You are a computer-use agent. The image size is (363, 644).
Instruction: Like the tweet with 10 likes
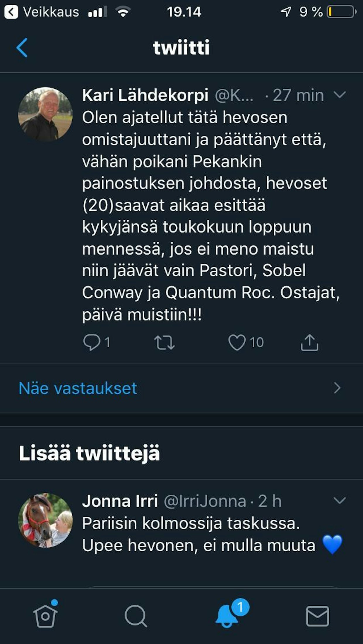[x=237, y=342]
